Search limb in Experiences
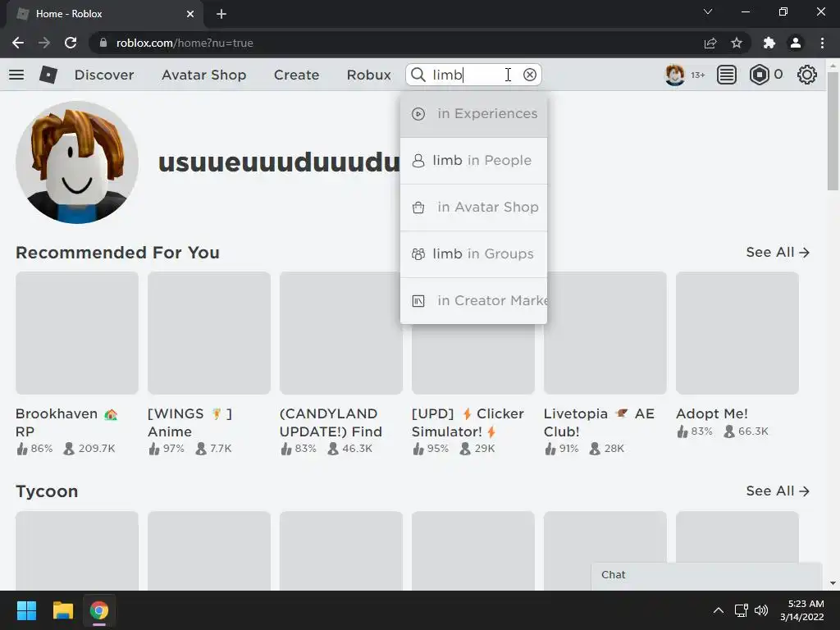 coord(473,113)
